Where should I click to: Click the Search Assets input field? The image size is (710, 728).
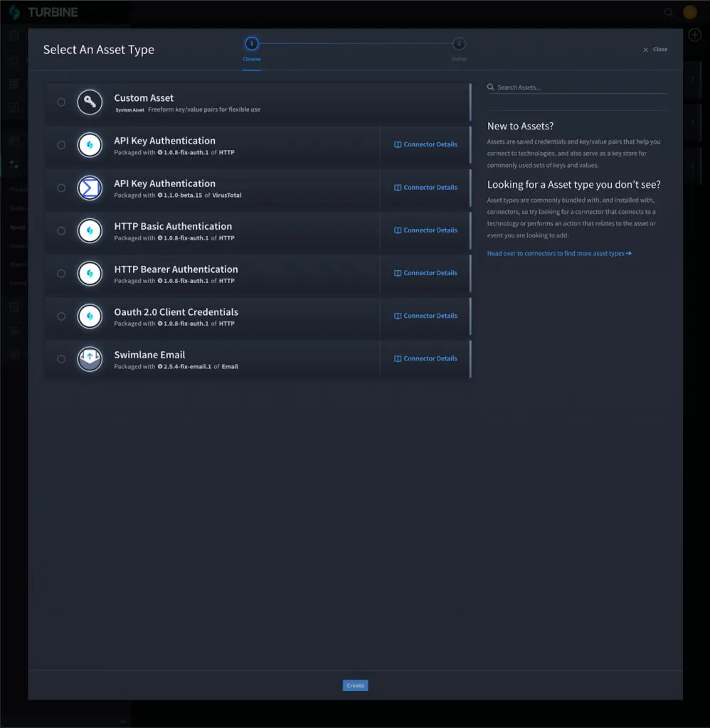pyautogui.click(x=580, y=87)
